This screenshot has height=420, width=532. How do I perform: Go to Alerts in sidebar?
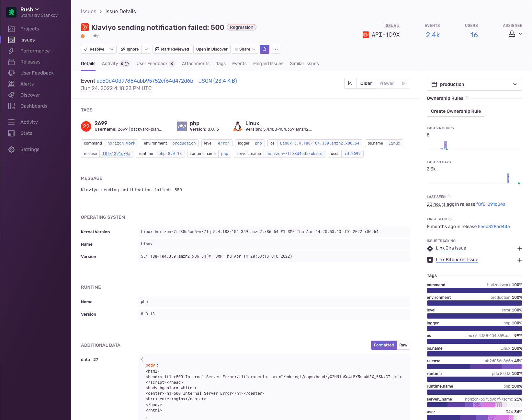(27, 84)
